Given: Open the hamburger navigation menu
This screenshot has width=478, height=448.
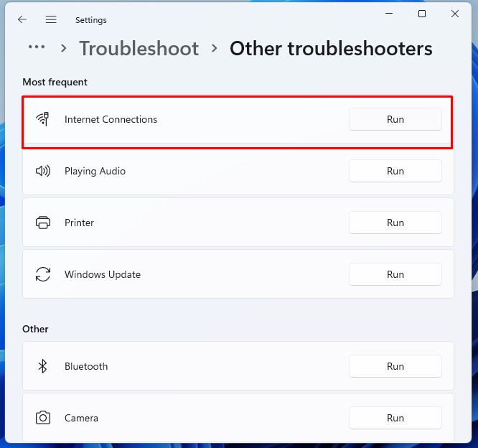Looking at the screenshot, I should pos(51,20).
